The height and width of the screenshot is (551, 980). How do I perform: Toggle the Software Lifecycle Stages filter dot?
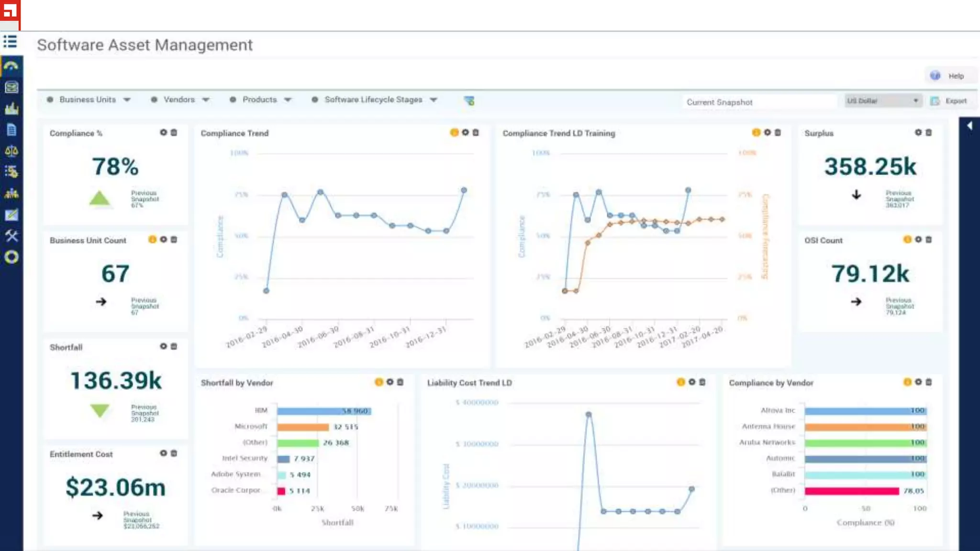tap(314, 99)
